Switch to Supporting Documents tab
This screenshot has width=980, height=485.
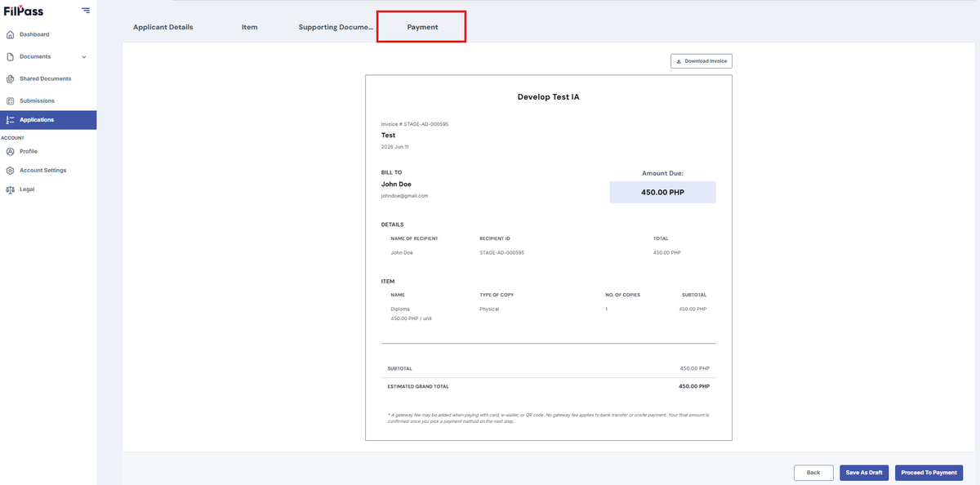pos(336,27)
